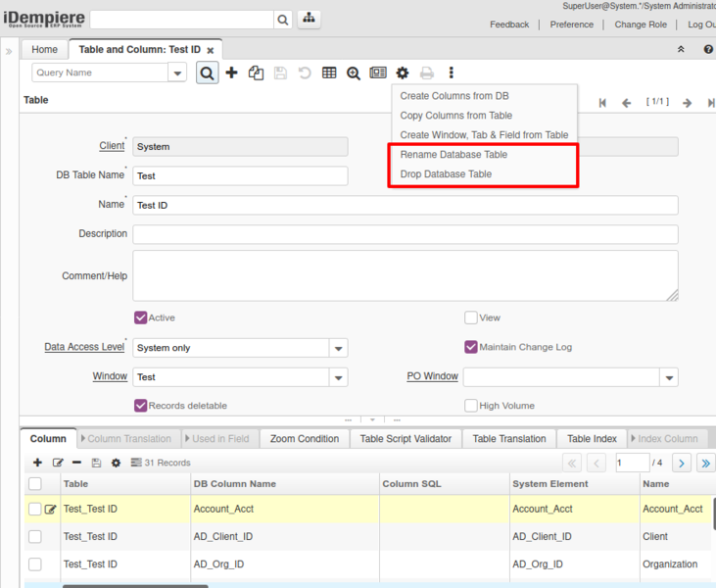
Task: Click the Zoom Across icon in toolbar
Action: [x=354, y=73]
